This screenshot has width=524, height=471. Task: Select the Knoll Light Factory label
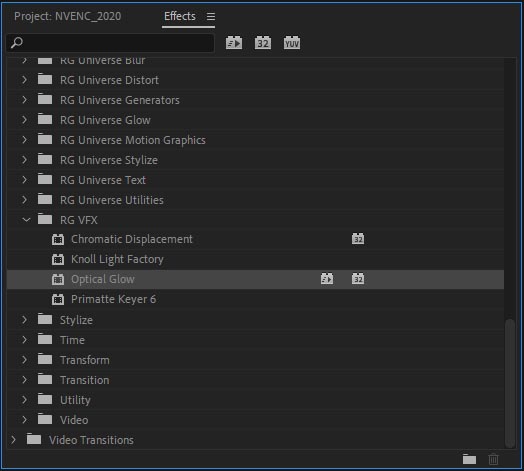tap(117, 259)
